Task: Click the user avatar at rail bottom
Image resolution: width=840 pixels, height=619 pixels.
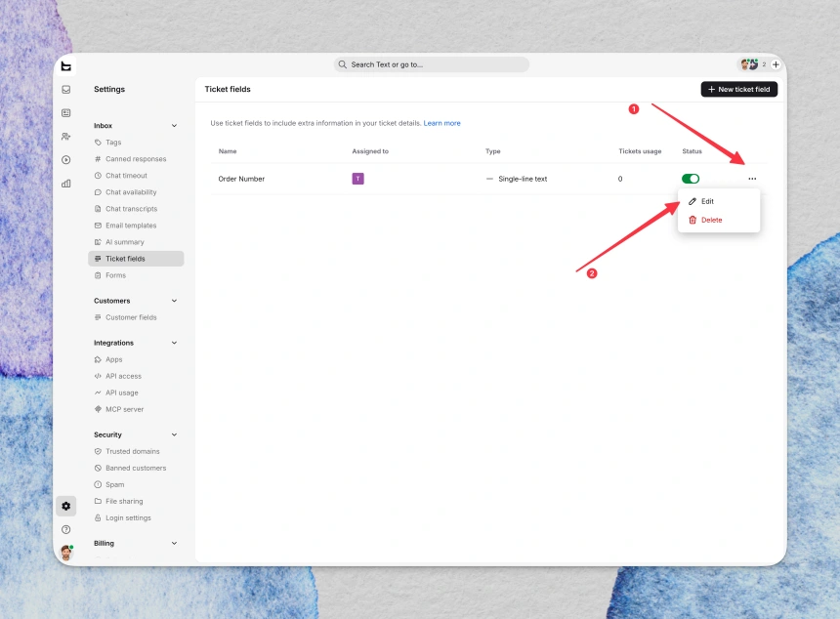Action: (66, 552)
